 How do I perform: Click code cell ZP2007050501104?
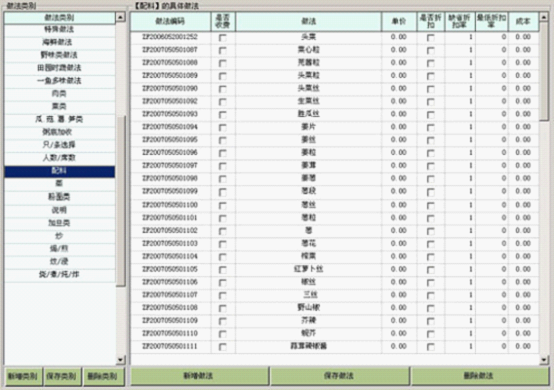[170, 256]
